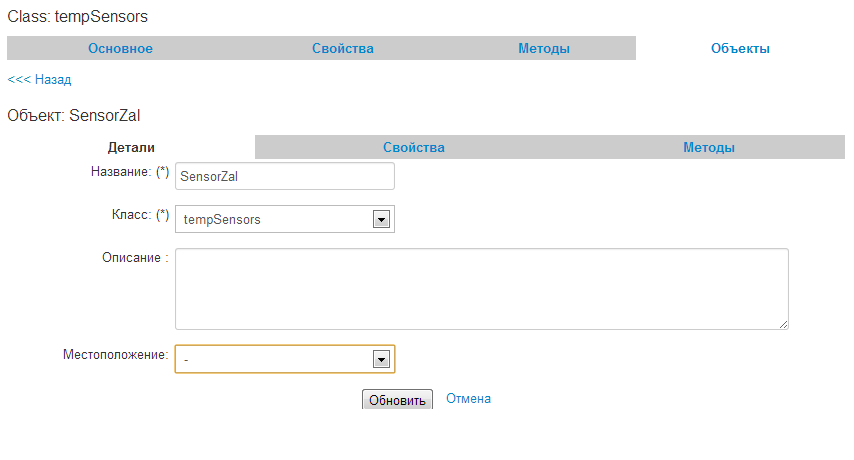Click the Описание text area resize handle
The height and width of the screenshot is (460, 854).
click(x=784, y=324)
